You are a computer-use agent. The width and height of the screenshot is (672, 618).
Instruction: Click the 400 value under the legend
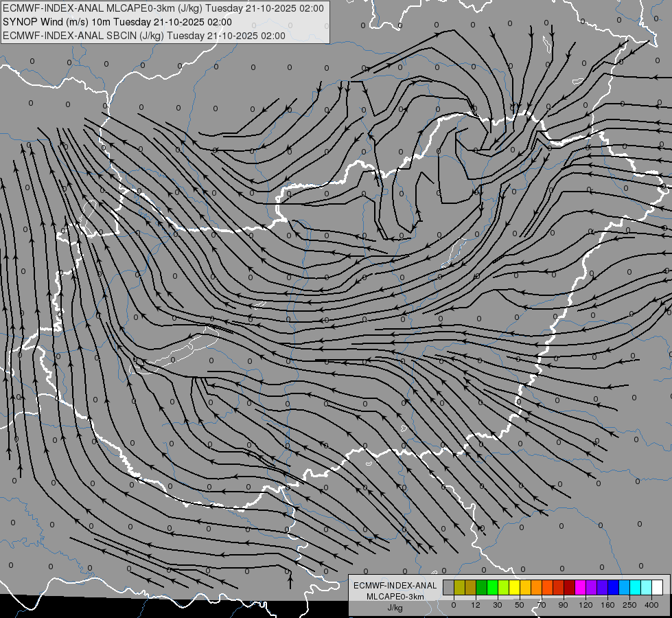click(651, 605)
